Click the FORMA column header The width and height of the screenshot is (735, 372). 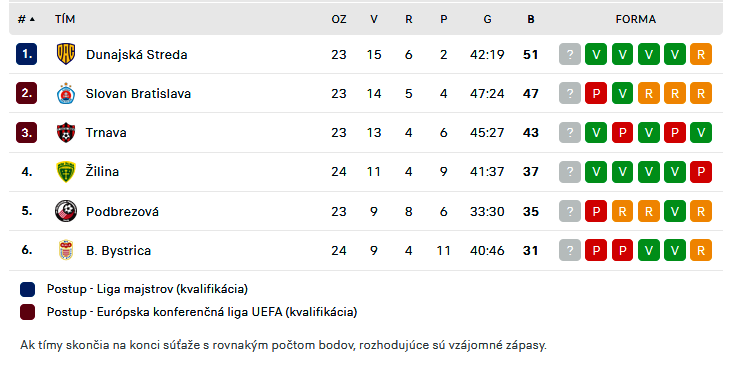(x=636, y=19)
